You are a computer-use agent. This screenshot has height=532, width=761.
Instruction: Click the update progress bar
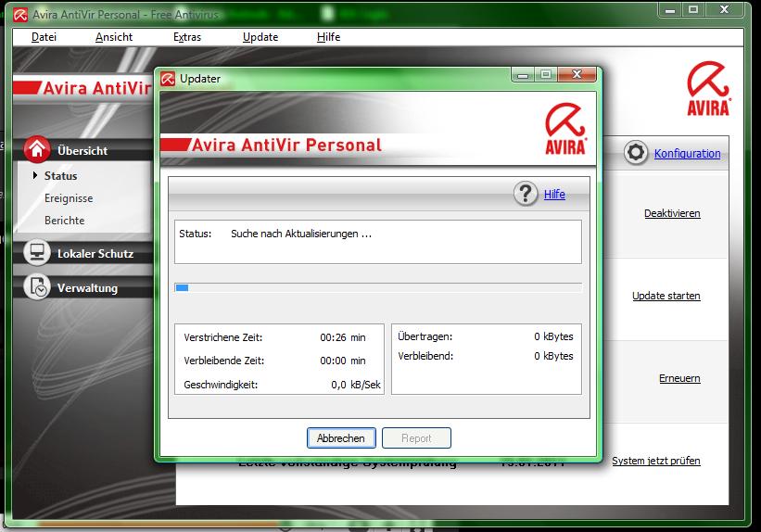pos(378,288)
